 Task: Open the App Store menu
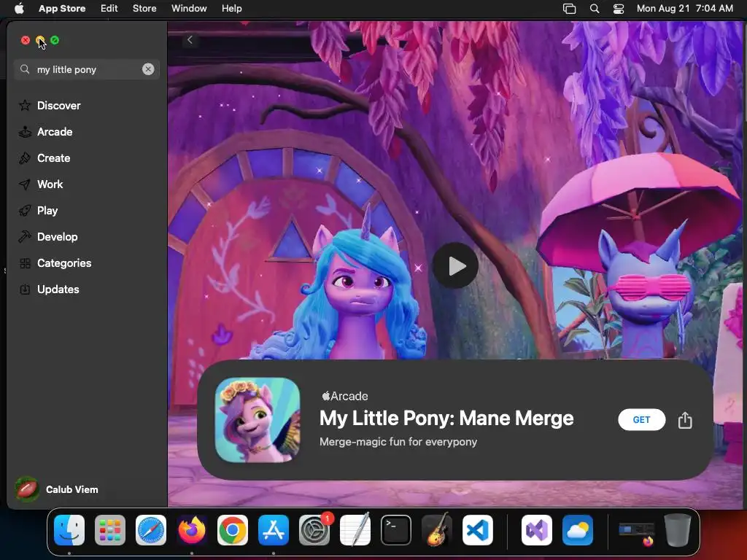point(62,8)
